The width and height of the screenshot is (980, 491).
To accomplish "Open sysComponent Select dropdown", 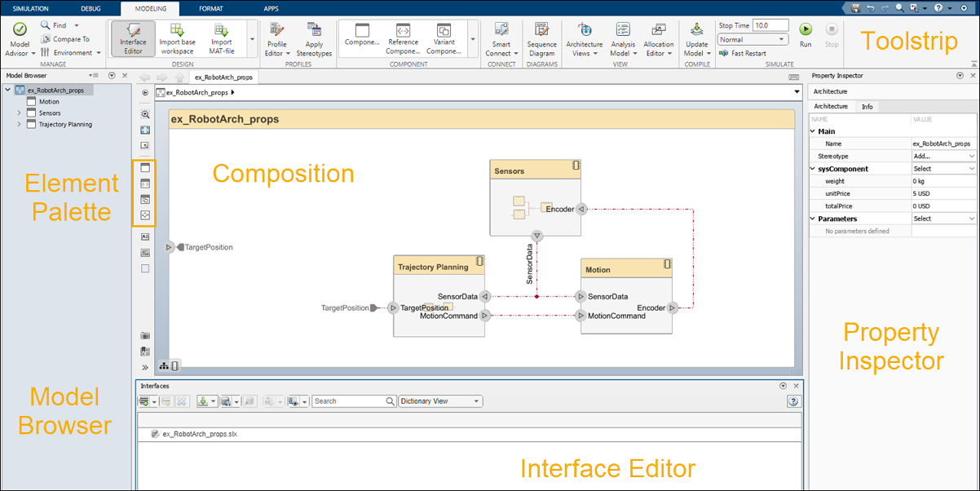I will pyautogui.click(x=944, y=169).
